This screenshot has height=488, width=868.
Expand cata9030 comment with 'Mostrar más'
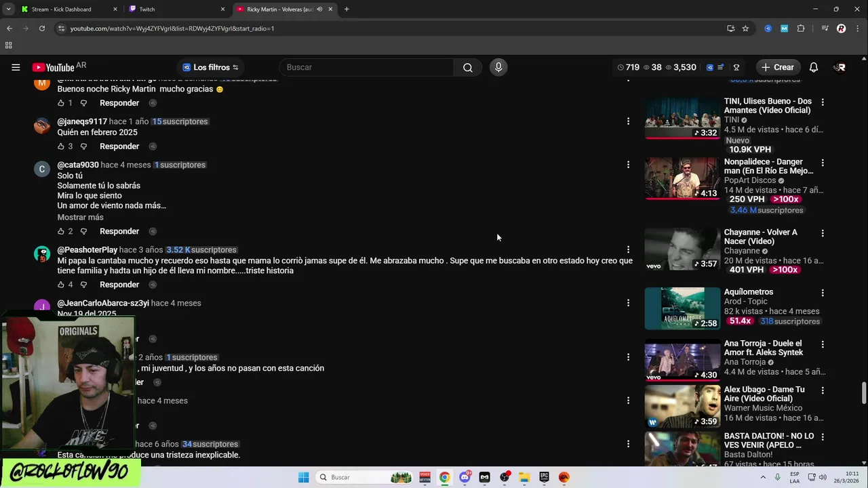(80, 218)
